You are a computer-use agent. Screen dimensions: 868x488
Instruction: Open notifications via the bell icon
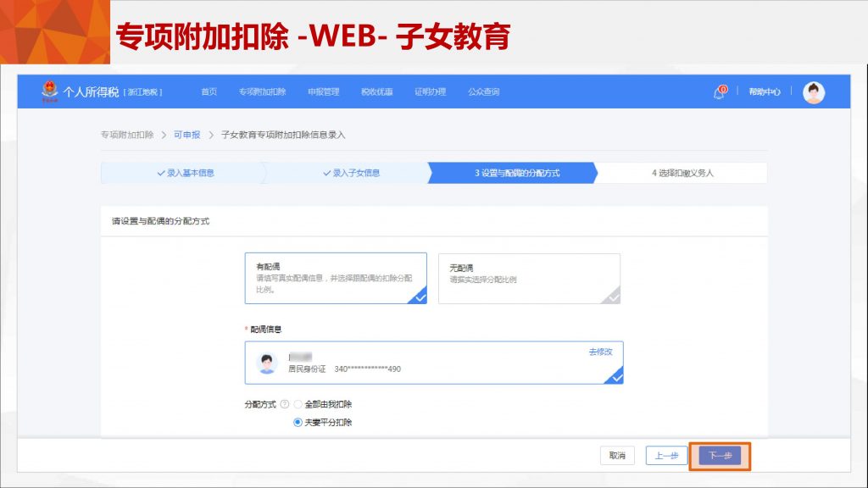[720, 91]
